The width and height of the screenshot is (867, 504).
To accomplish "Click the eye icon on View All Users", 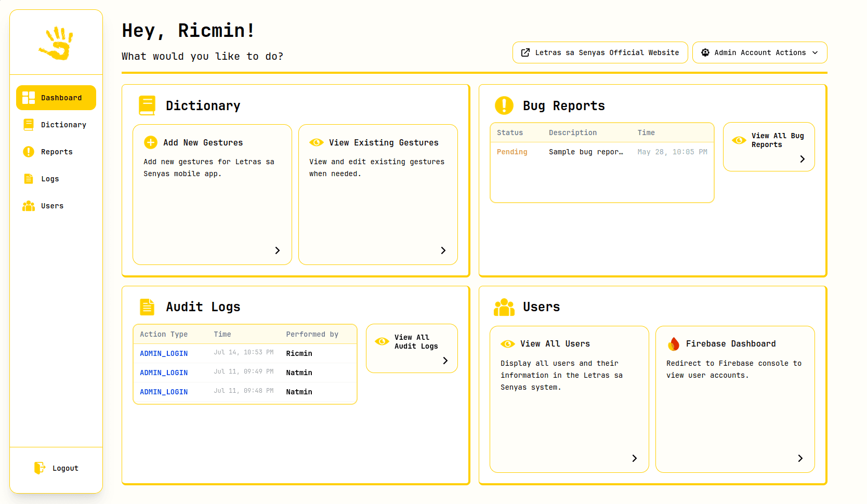I will click(508, 344).
